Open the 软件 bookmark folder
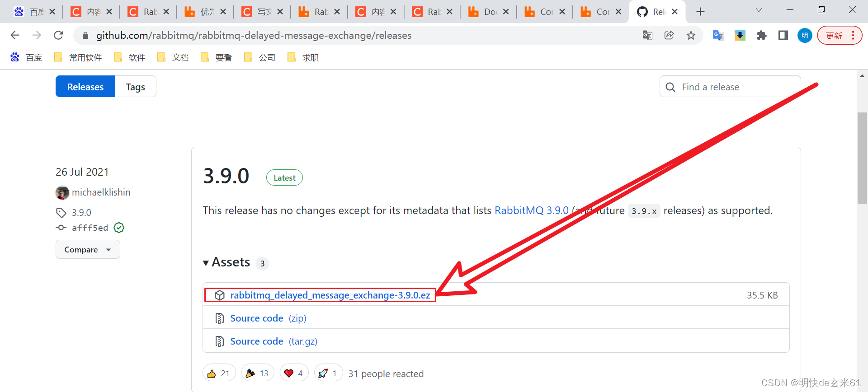 [x=130, y=57]
